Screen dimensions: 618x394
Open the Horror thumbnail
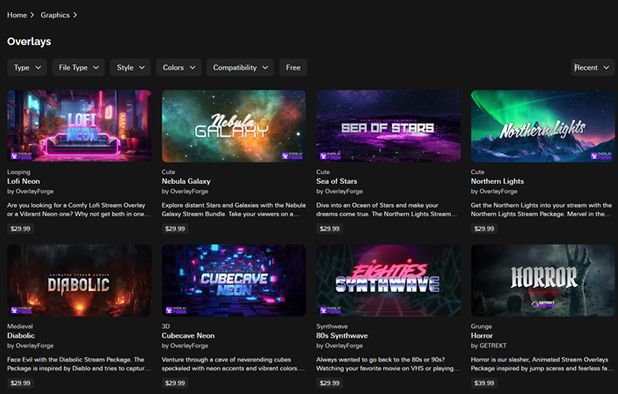point(543,280)
